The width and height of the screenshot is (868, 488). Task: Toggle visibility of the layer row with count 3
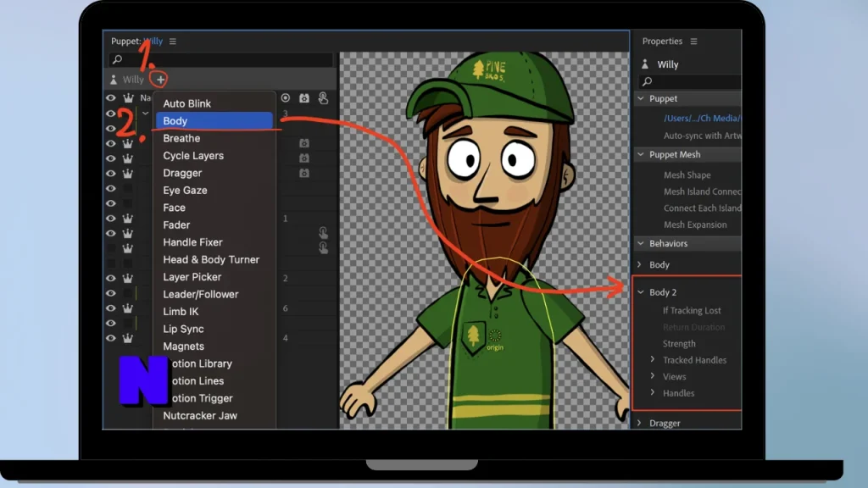(111, 114)
